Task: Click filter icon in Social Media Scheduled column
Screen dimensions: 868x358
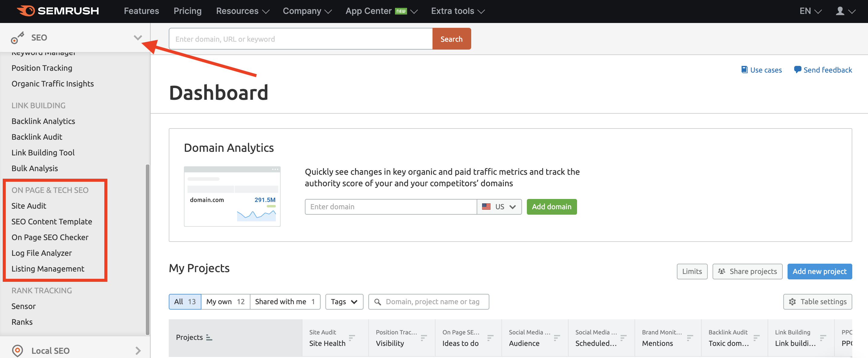Action: pos(623,337)
